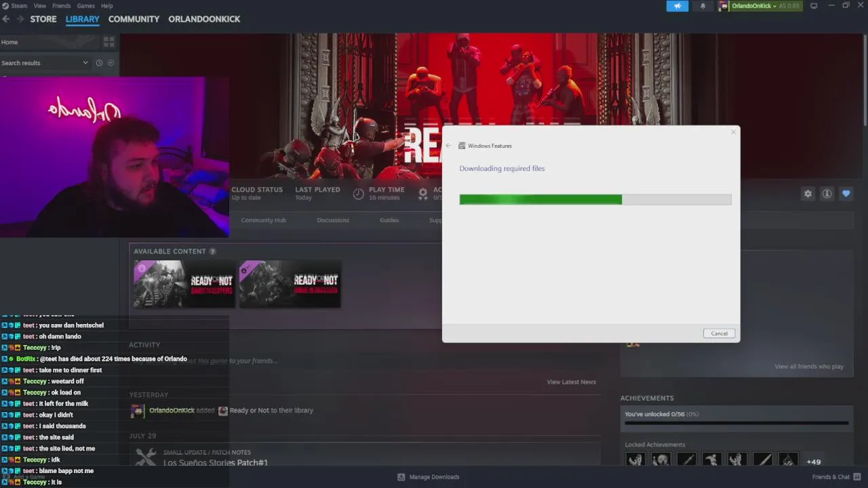
Task: Click the OrlandoOnKick profile avatar
Action: tap(724, 6)
